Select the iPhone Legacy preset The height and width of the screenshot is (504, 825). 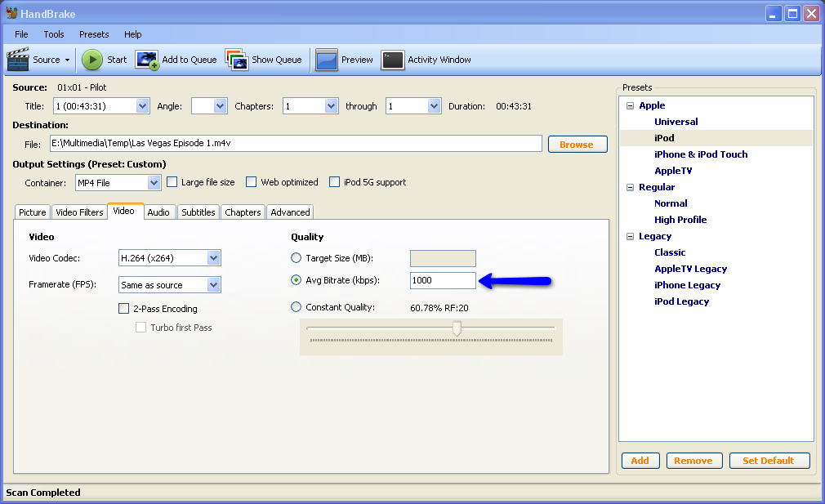pos(687,284)
